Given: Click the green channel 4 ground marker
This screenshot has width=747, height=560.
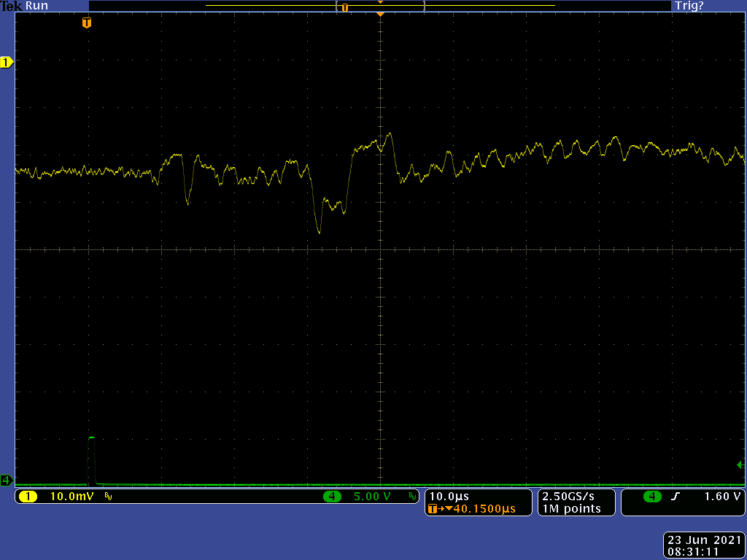Looking at the screenshot, I should pyautogui.click(x=7, y=480).
